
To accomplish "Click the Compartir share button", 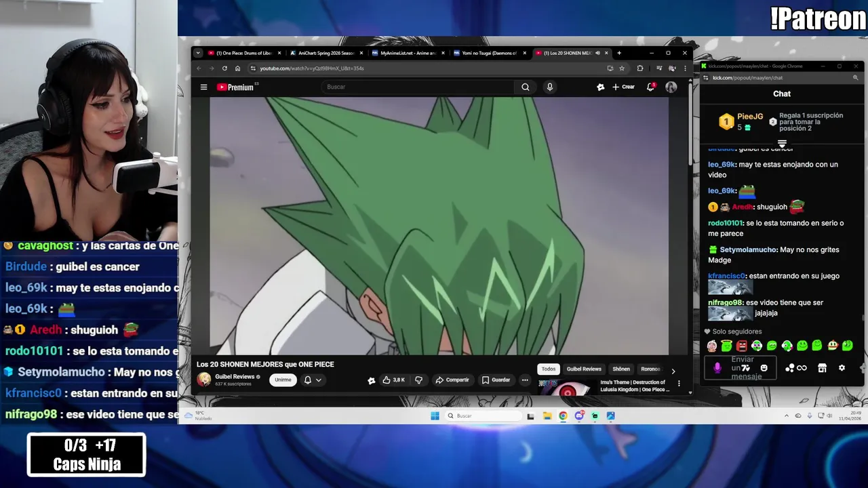I will (x=452, y=380).
